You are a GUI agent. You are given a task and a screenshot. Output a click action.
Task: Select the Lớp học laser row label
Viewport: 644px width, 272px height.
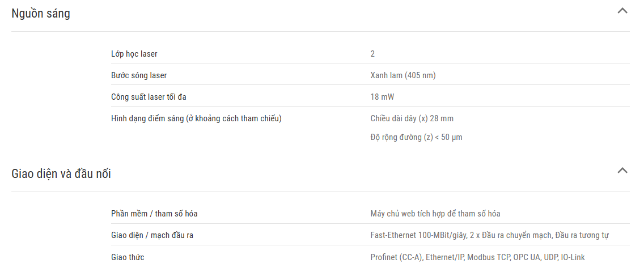(134, 54)
